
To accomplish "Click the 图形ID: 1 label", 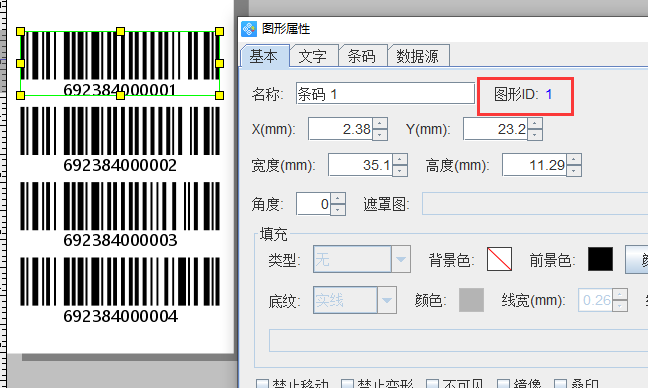I will click(523, 95).
